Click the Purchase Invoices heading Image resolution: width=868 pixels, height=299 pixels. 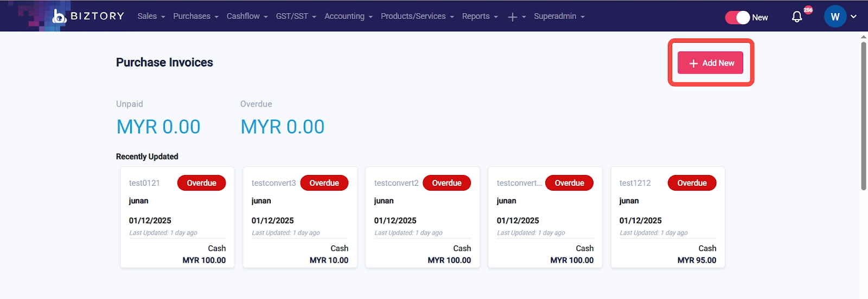tap(164, 62)
